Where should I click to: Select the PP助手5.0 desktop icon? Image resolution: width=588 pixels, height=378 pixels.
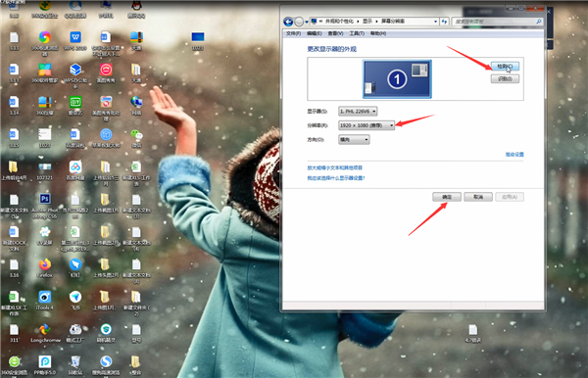point(45,365)
